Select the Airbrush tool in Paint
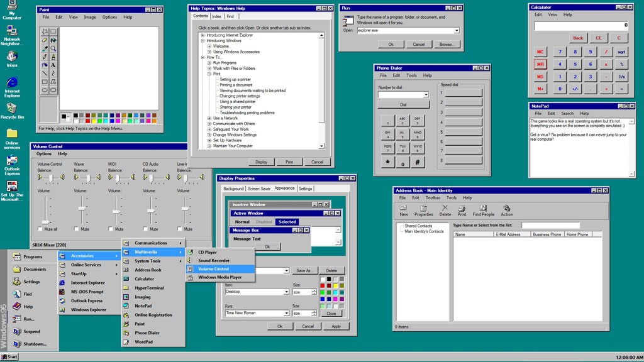Image resolution: width=644 pixels, height=362 pixels. [54, 57]
